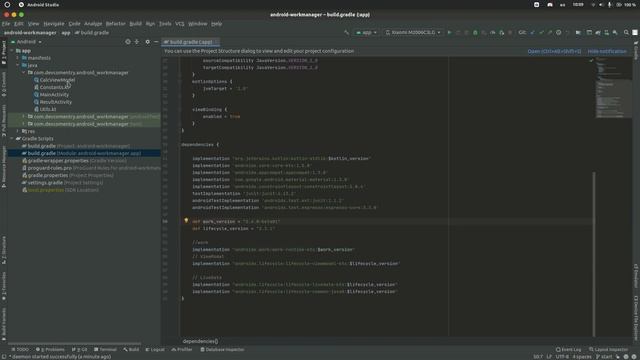Open Favorites side tab

[4, 287]
